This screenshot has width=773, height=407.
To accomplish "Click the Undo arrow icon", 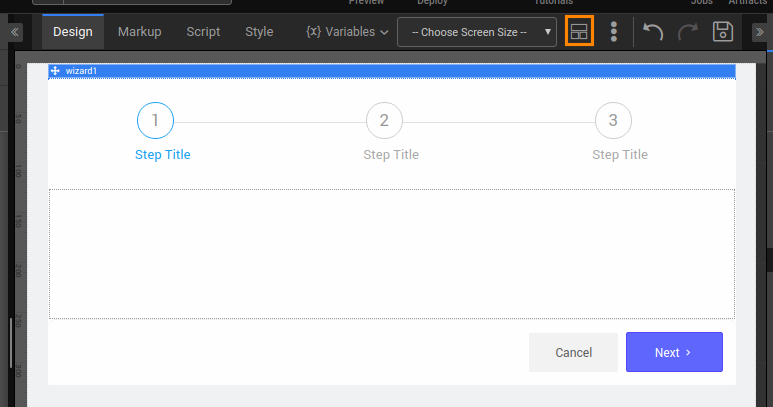I will [653, 32].
